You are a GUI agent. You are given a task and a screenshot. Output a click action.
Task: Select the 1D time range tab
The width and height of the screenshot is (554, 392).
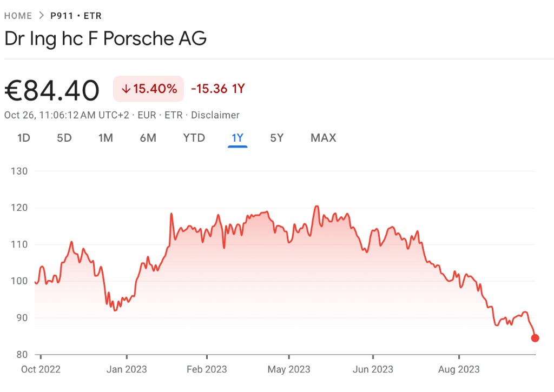(x=24, y=138)
